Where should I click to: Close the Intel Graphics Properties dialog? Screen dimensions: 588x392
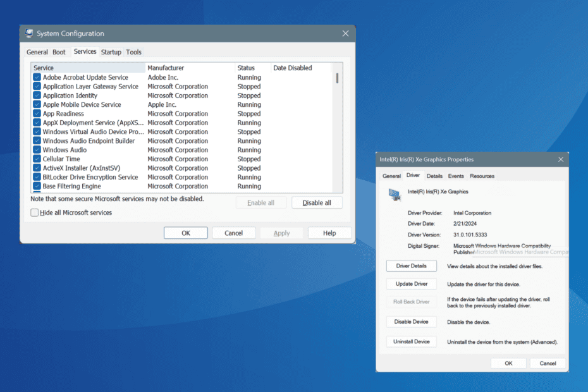point(561,159)
